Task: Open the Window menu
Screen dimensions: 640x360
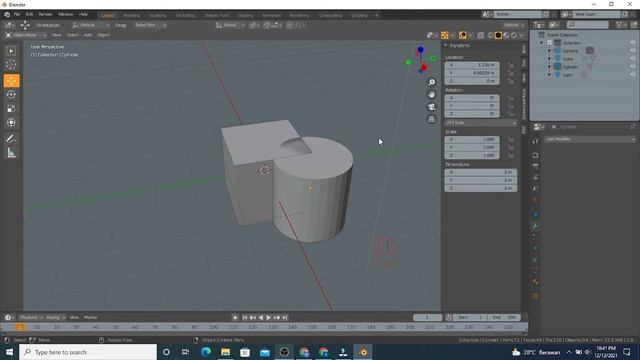Action: click(x=65, y=14)
